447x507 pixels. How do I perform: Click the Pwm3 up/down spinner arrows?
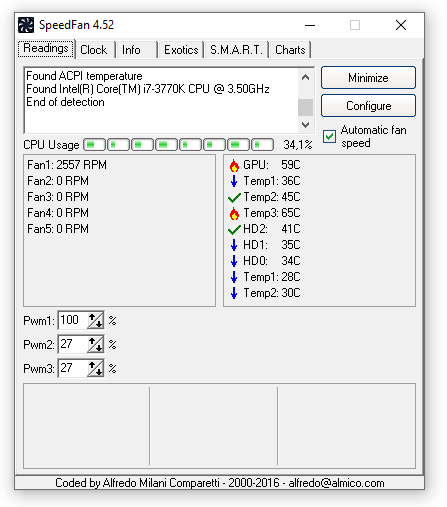(95, 368)
